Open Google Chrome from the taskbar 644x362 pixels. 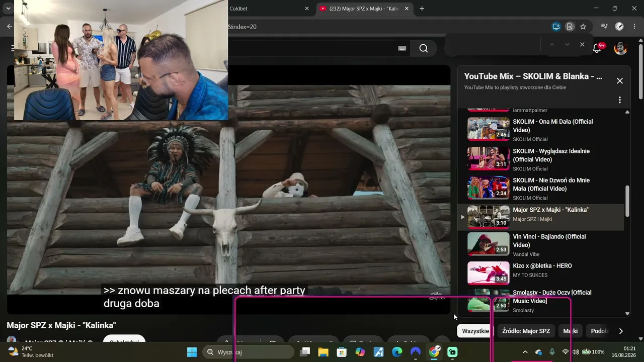tap(434, 352)
